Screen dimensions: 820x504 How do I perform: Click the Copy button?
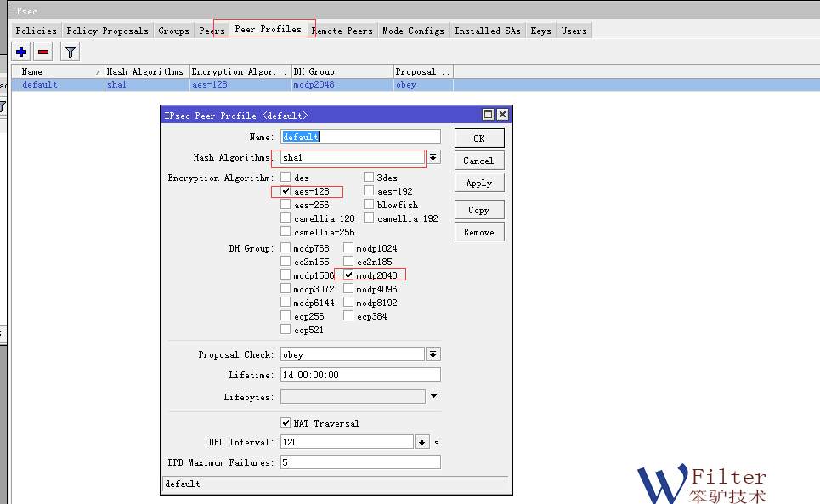pyautogui.click(x=479, y=210)
